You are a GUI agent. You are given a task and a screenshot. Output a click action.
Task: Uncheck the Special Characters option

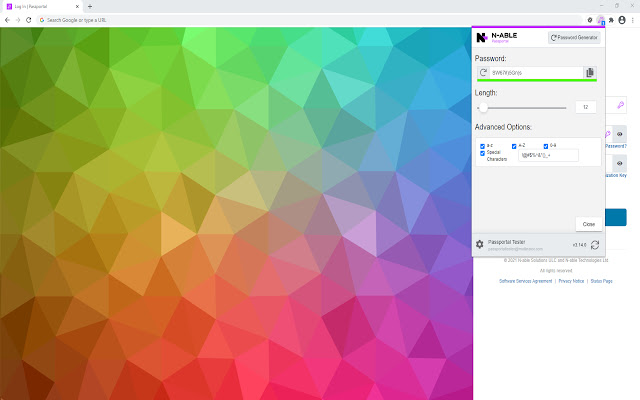pyautogui.click(x=483, y=153)
